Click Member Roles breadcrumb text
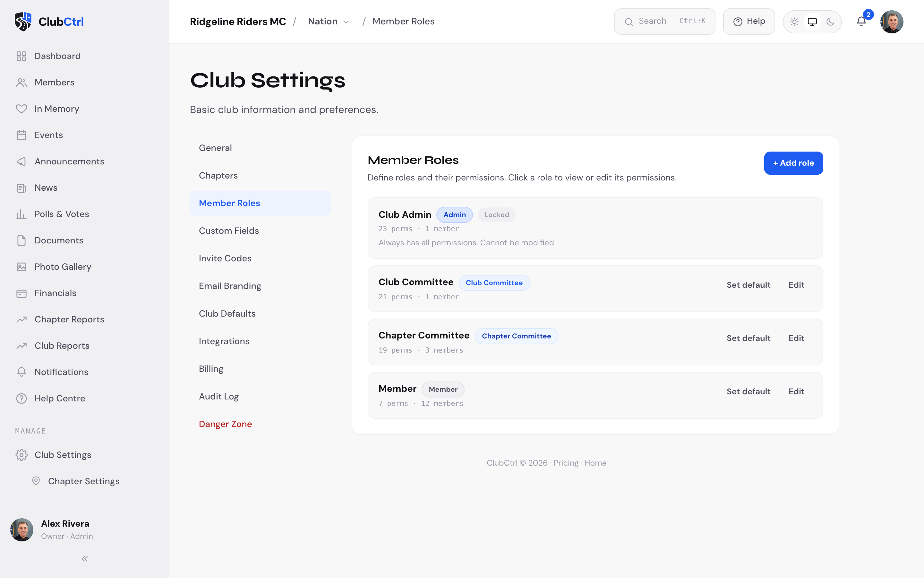The width and height of the screenshot is (924, 578). coord(403,22)
